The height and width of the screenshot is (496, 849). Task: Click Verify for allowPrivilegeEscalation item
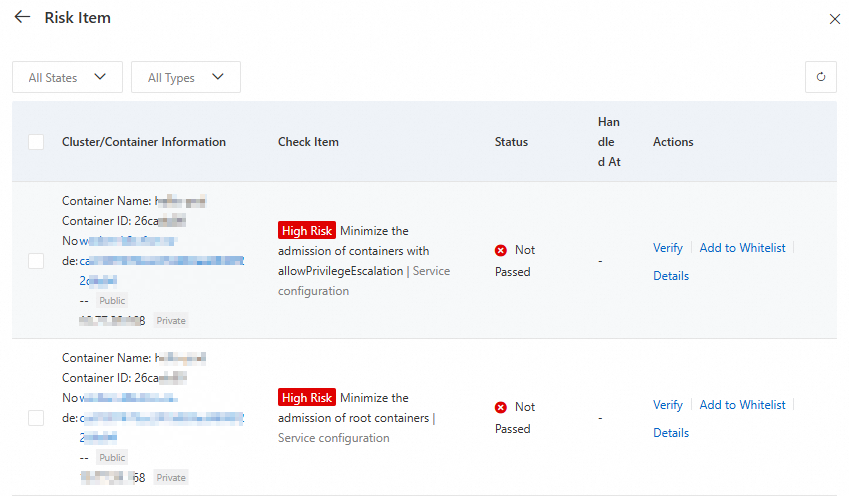[x=667, y=248]
